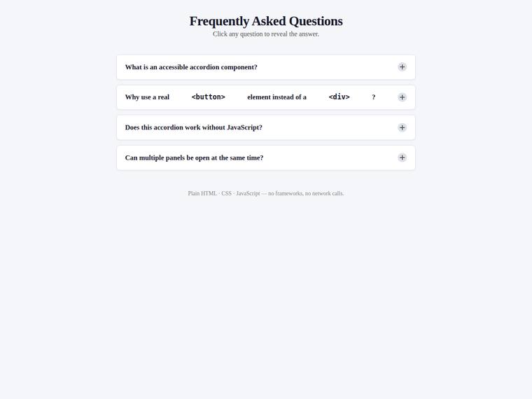Screen dimensions: 532x399
Task: Click "CSS" in the footer line
Action: click(226, 193)
